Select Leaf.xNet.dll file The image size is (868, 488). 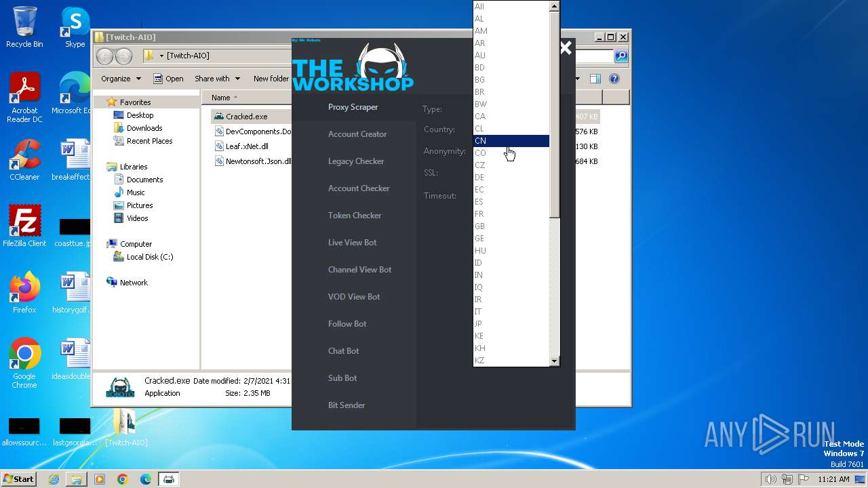pyautogui.click(x=247, y=146)
